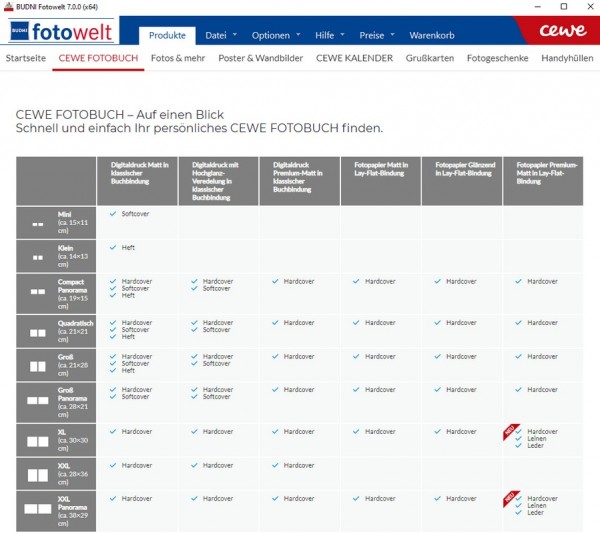
Task: Click the cewe logo in the header
Action: [x=562, y=30]
